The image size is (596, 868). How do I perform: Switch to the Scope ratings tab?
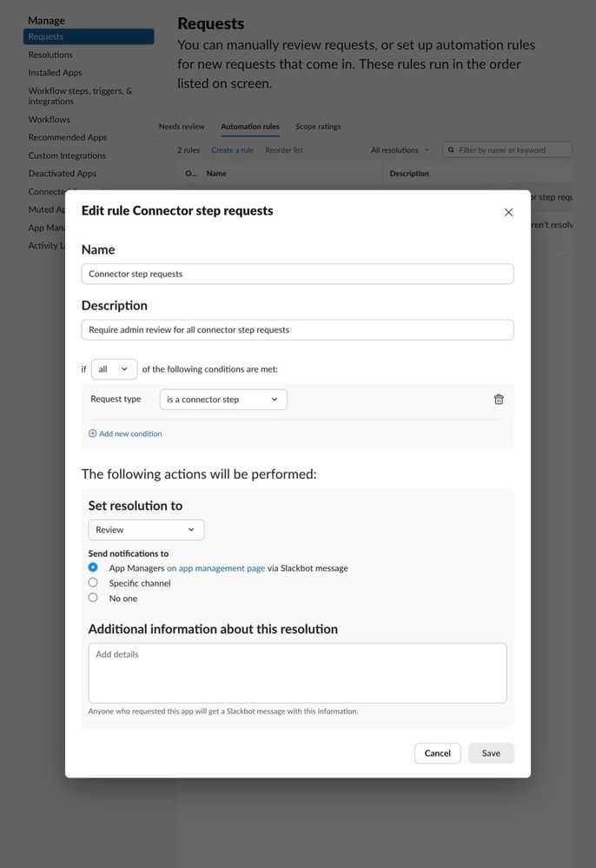pyautogui.click(x=318, y=127)
